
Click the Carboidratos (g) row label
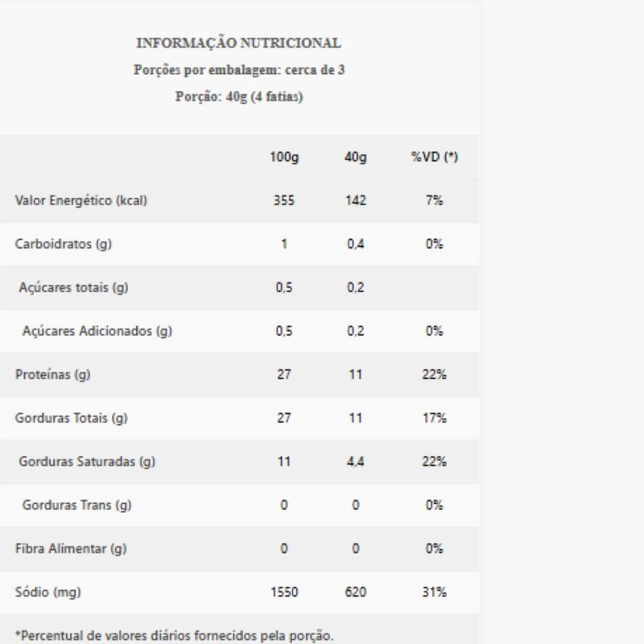click(x=64, y=245)
